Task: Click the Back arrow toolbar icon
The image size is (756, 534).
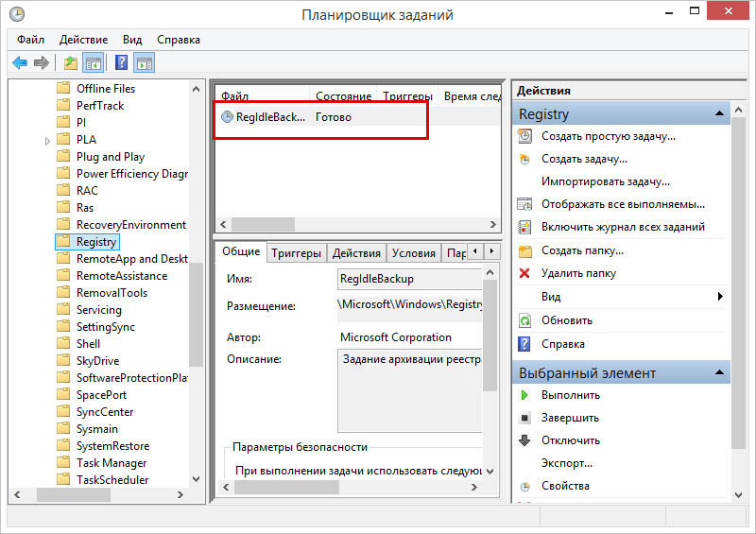Action: [x=20, y=62]
